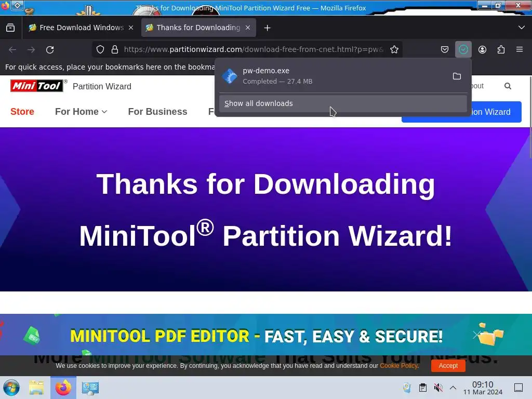This screenshot has width=532, height=399.
Task: Save page to Pocket
Action: 445,49
